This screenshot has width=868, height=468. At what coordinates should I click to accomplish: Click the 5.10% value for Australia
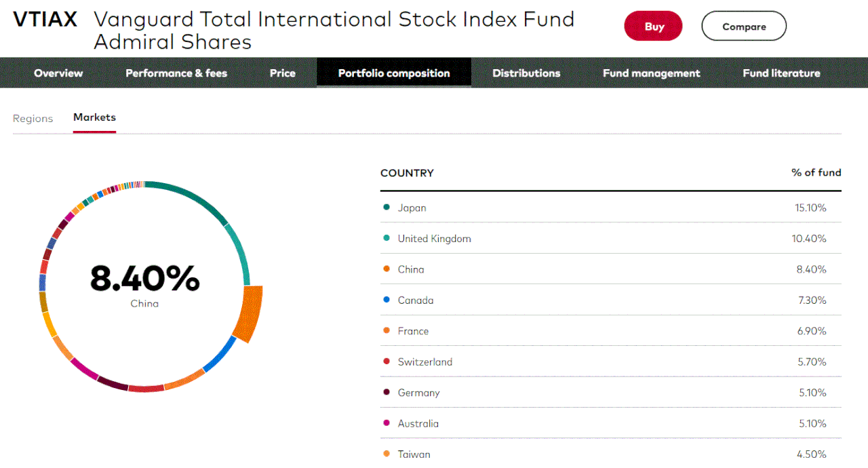812,424
